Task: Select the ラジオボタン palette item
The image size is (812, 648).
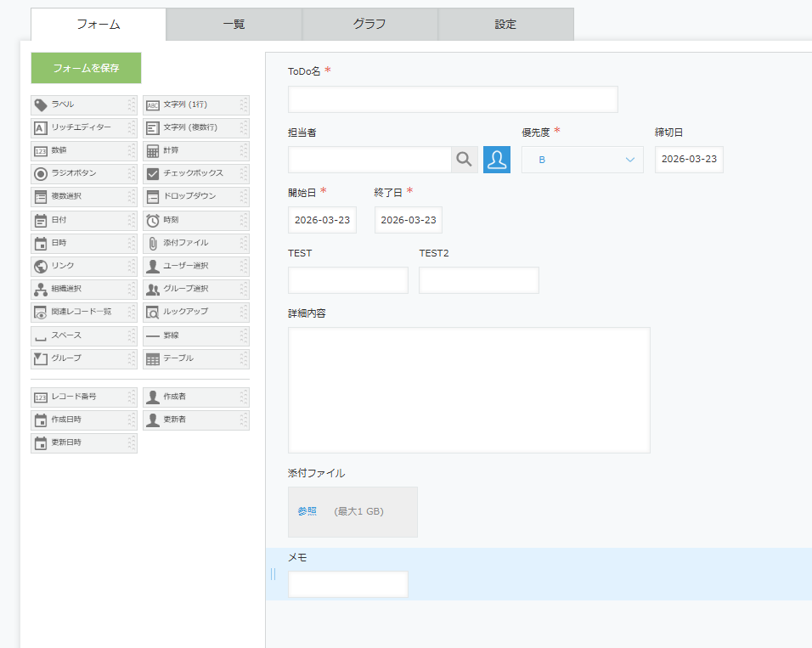Action: 83,173
